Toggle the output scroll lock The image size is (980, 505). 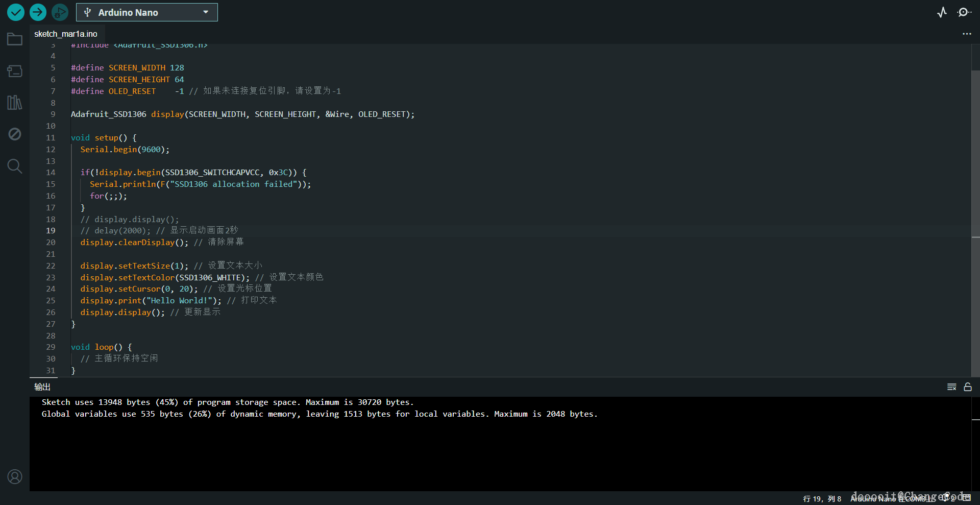point(967,387)
